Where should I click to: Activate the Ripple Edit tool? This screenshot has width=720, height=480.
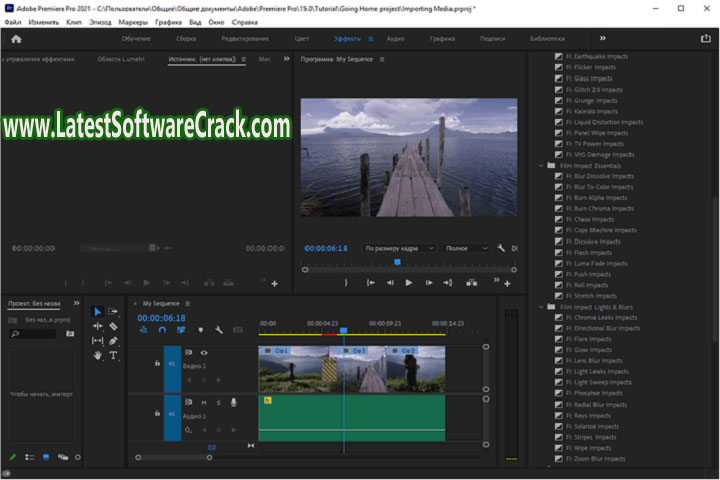pos(97,326)
